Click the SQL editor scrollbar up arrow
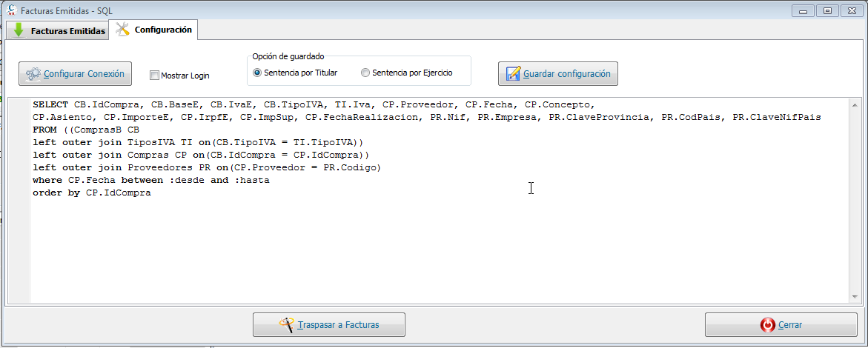868x348 pixels. point(855,104)
